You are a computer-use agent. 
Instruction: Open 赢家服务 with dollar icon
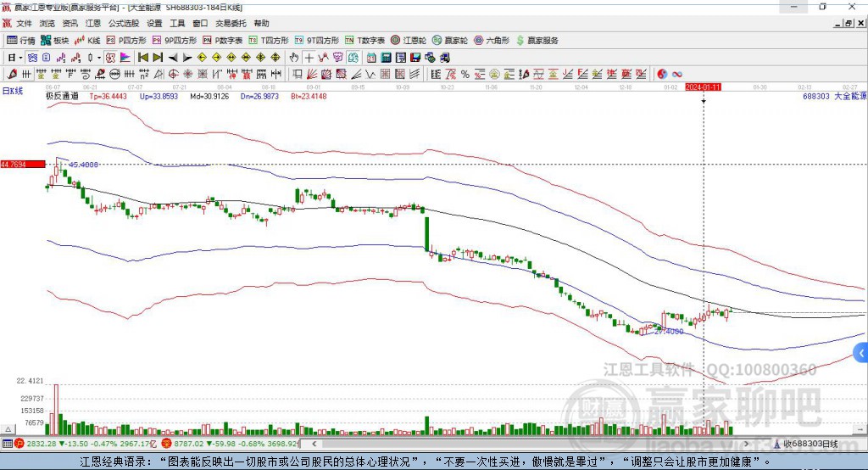[x=537, y=41]
